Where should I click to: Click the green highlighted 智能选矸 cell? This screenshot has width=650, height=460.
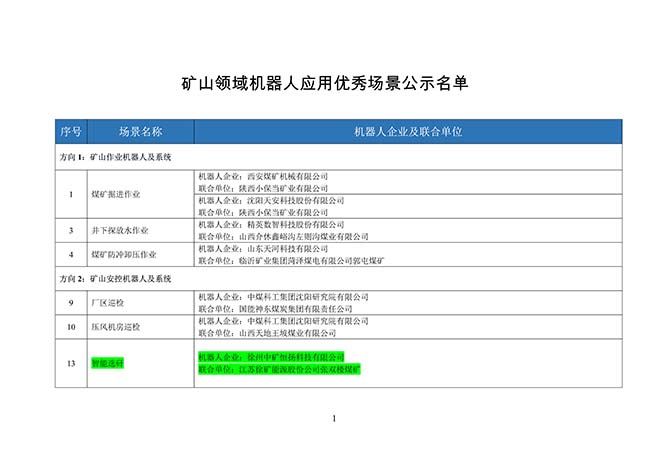tap(107, 364)
